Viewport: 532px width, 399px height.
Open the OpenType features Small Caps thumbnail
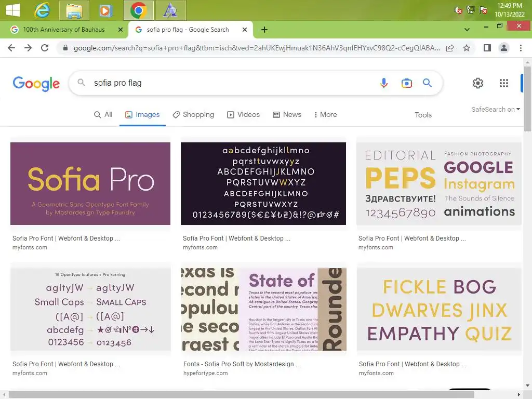click(x=90, y=309)
